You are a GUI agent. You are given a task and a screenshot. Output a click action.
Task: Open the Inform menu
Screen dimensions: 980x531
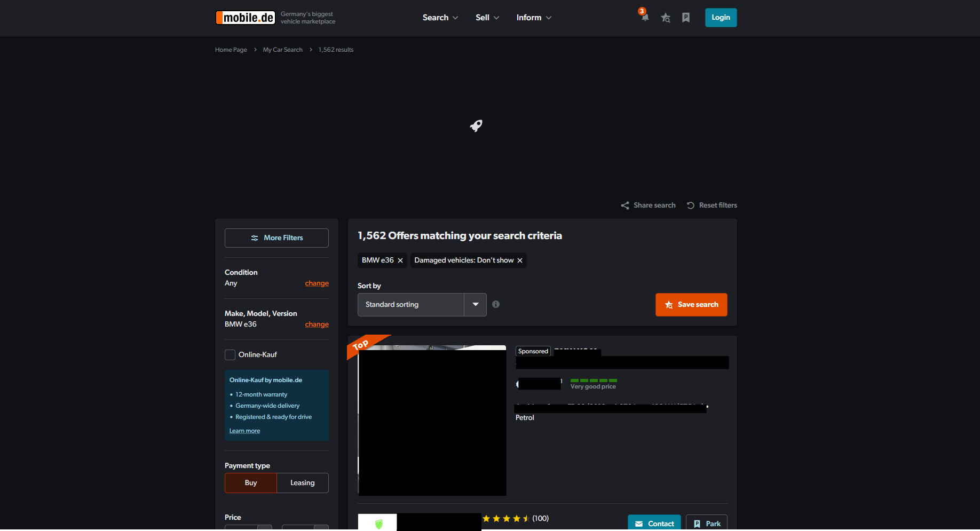534,18
